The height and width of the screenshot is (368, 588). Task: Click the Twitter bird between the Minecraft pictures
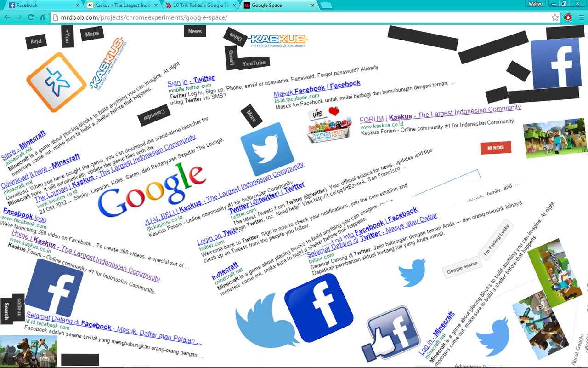click(493, 337)
